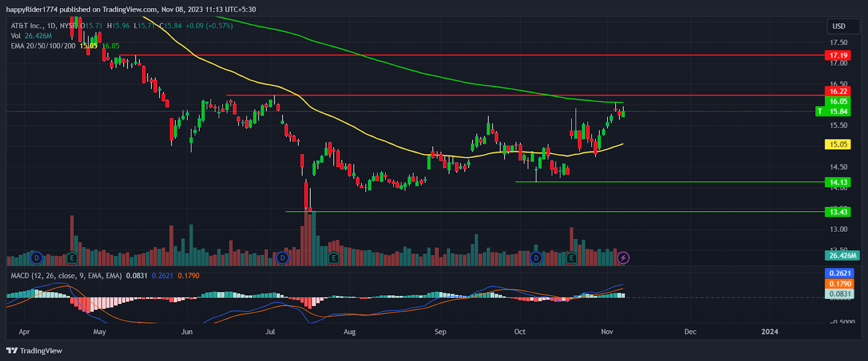Image resolution: width=868 pixels, height=361 pixels.
Task: Select the October earnings marker
Action: [571, 258]
